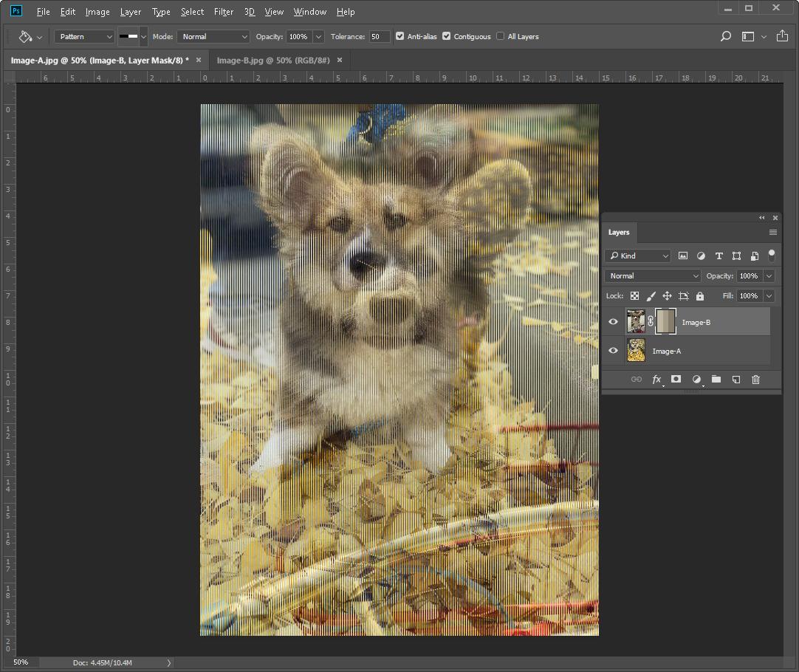Viewport: 799px width, 672px height.
Task: Disable the Anti-alias checkbox
Action: pyautogui.click(x=399, y=36)
